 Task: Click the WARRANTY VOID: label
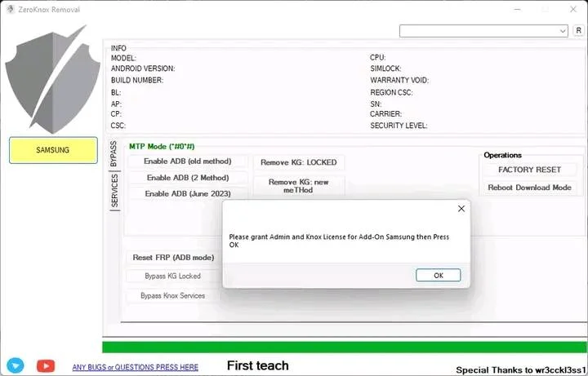click(399, 81)
